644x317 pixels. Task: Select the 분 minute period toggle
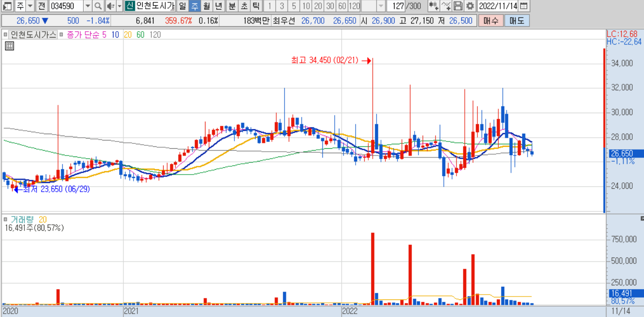click(232, 6)
